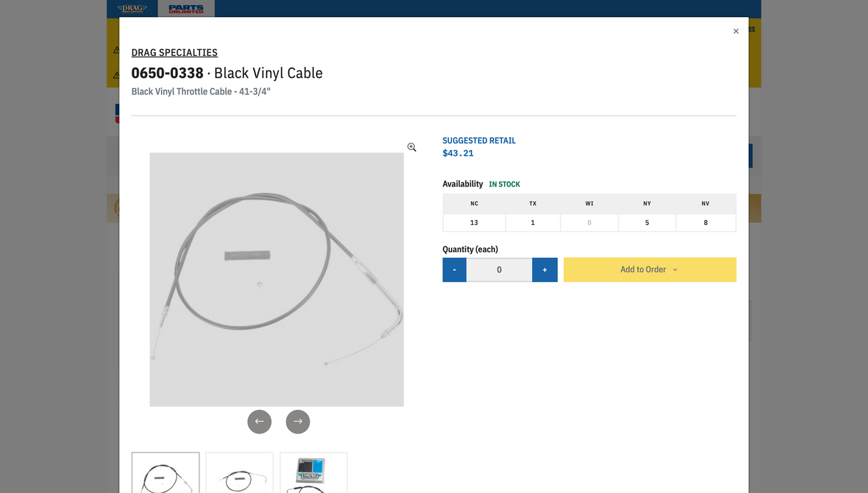Image resolution: width=868 pixels, height=493 pixels.
Task: Show previous product image with left arrow
Action: tap(260, 422)
